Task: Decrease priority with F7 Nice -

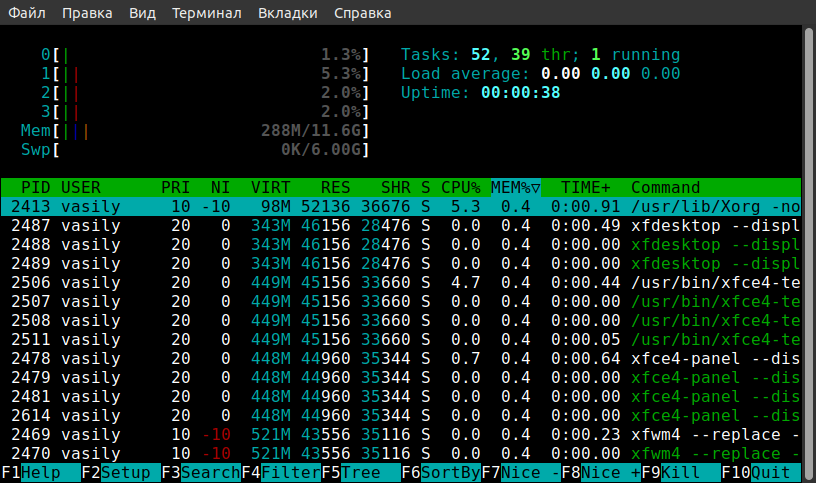Action: pos(521,473)
